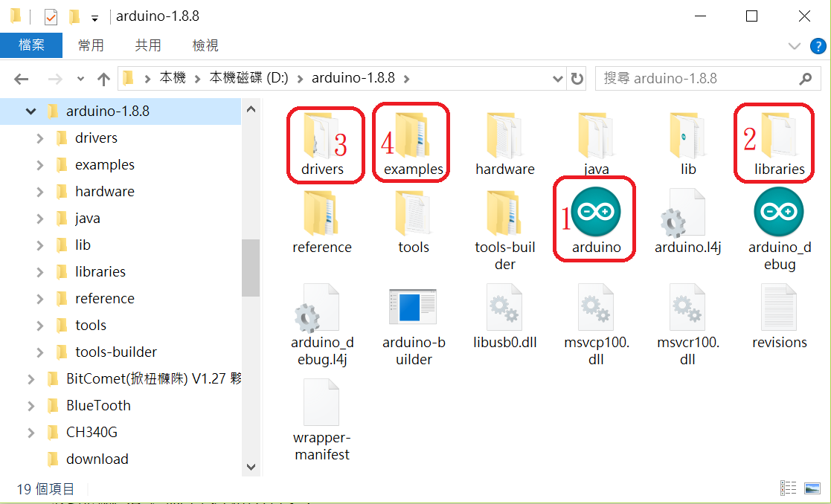Screen dimensions: 831x504
Task: Expand the libraries tree node
Action: click(x=39, y=272)
